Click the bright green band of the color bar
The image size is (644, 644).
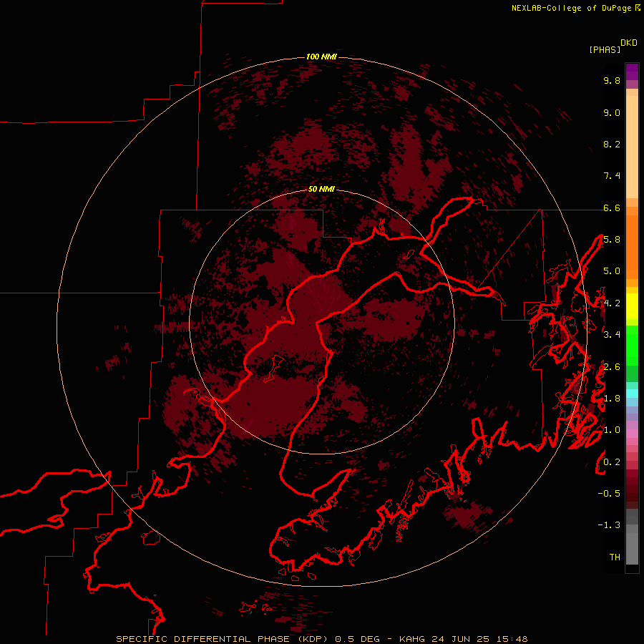coord(632,345)
